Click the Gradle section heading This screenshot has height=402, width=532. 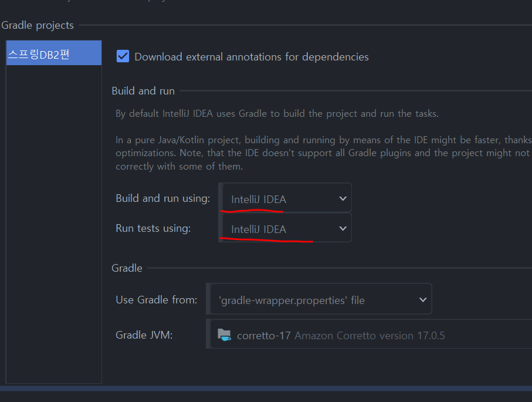point(127,268)
